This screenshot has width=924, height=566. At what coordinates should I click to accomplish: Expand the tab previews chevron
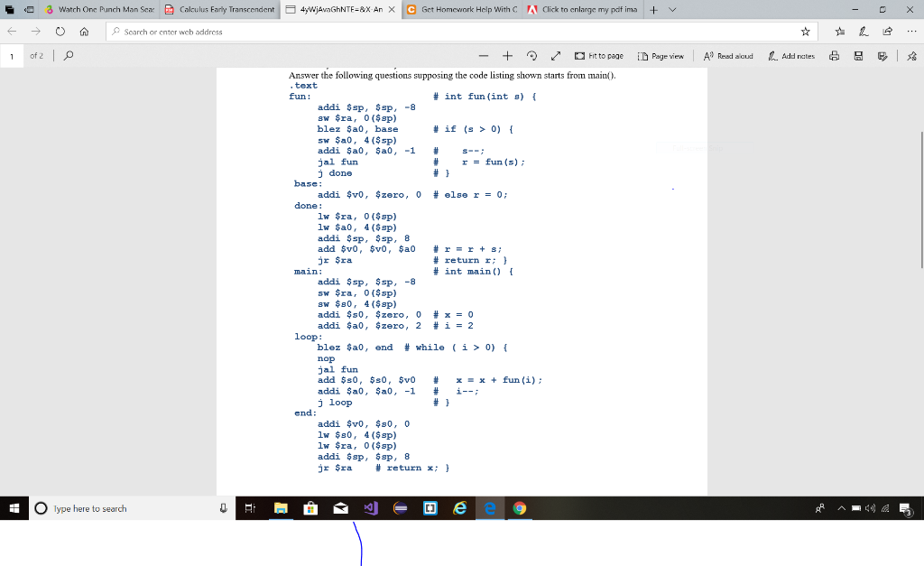click(x=672, y=9)
